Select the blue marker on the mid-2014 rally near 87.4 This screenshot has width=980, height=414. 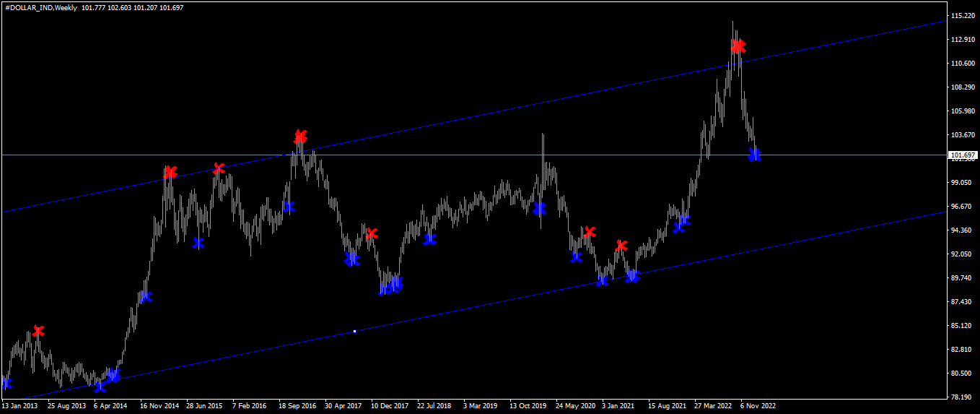click(146, 296)
